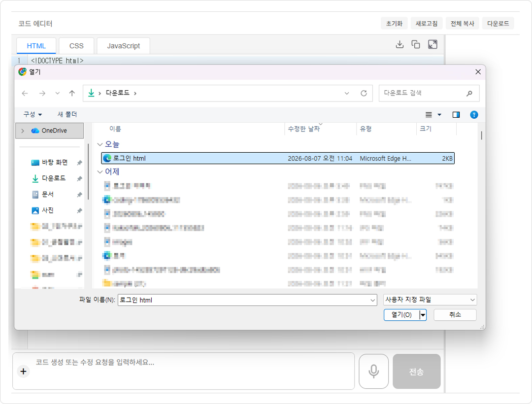Image resolution: width=532 pixels, height=404 pixels.
Task: Sort files by 크기 column
Action: pyautogui.click(x=426, y=129)
